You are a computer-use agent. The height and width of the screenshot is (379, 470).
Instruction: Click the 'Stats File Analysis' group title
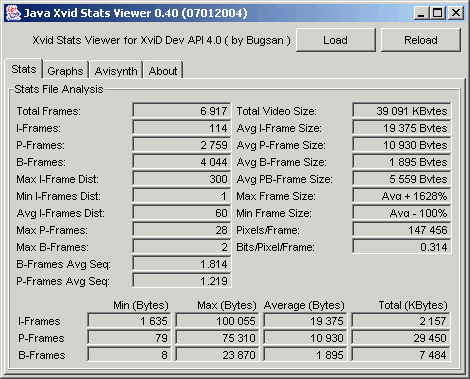[x=59, y=89]
